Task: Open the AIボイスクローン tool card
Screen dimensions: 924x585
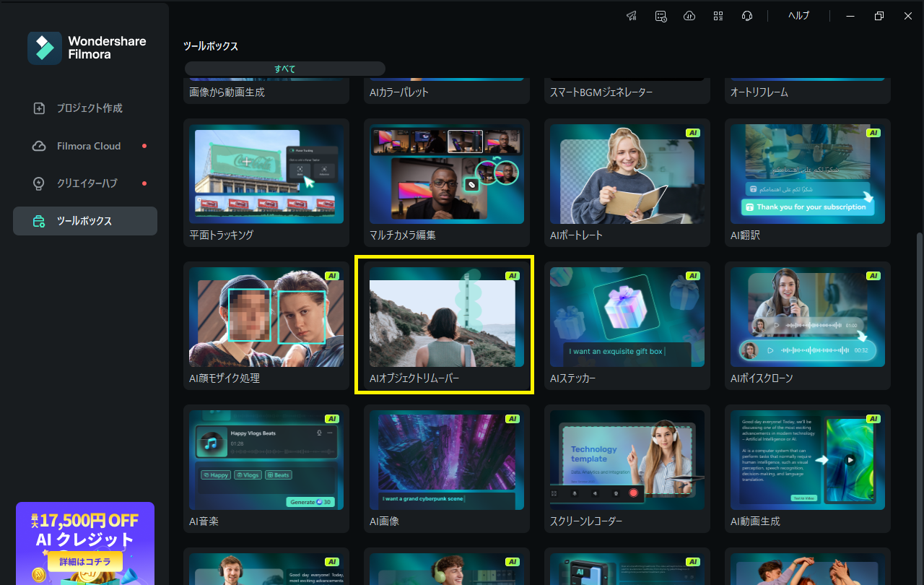Action: click(808, 326)
